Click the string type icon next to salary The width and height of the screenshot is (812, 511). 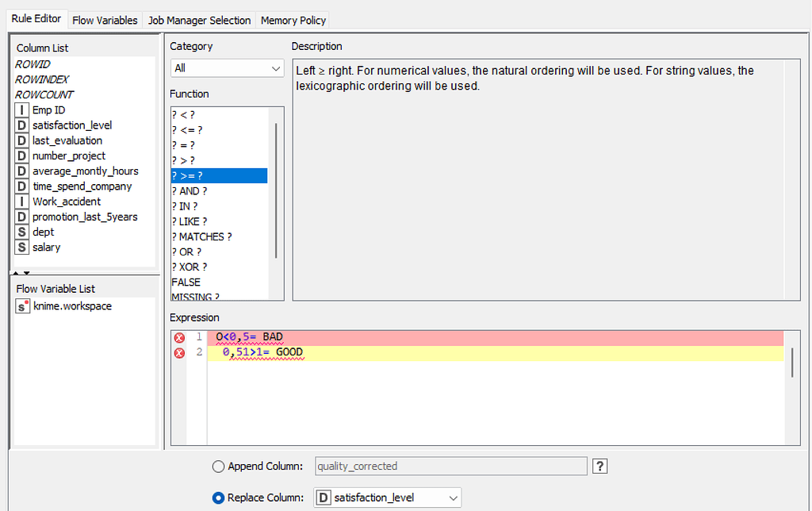pos(21,247)
